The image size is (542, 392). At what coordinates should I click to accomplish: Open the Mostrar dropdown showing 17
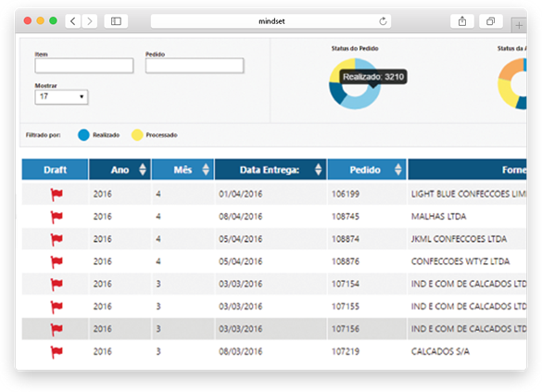pyautogui.click(x=61, y=96)
